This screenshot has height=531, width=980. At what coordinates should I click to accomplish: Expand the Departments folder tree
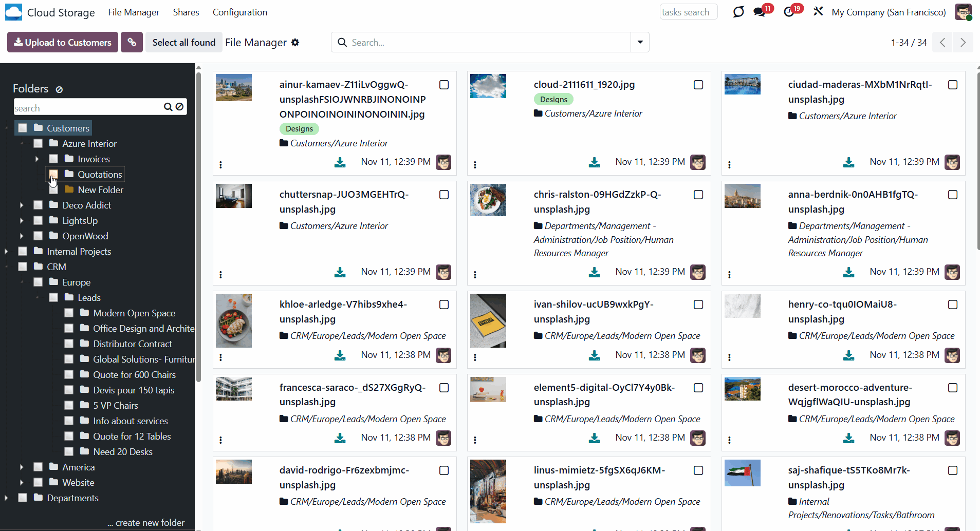tap(6, 498)
